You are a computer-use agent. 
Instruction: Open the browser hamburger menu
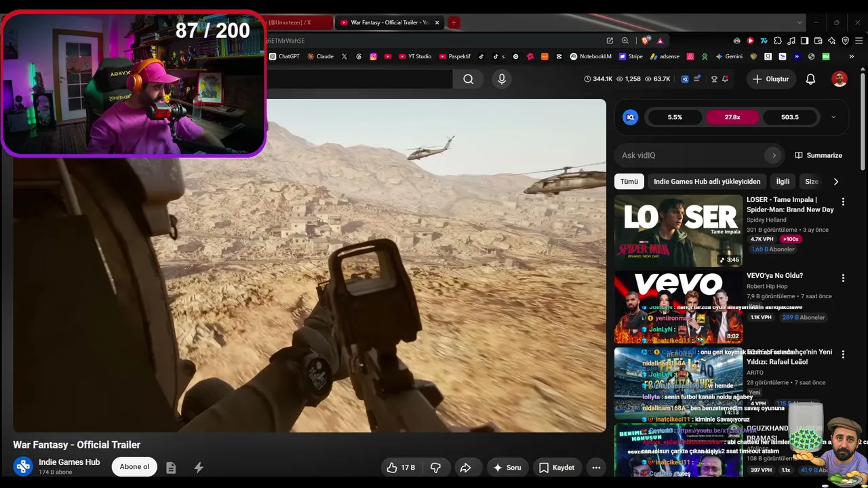[859, 41]
